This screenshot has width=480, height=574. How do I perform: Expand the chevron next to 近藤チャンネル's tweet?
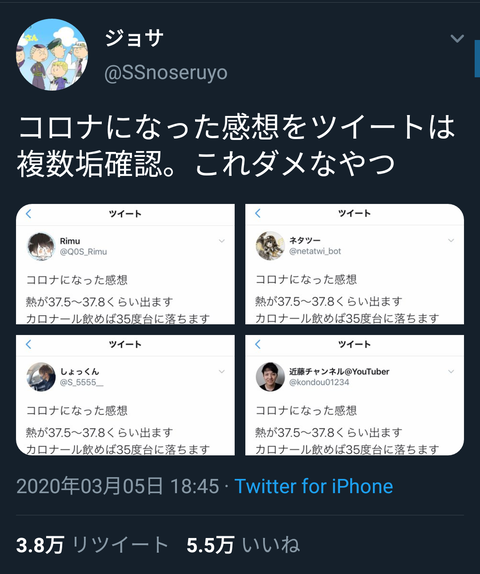[451, 371]
